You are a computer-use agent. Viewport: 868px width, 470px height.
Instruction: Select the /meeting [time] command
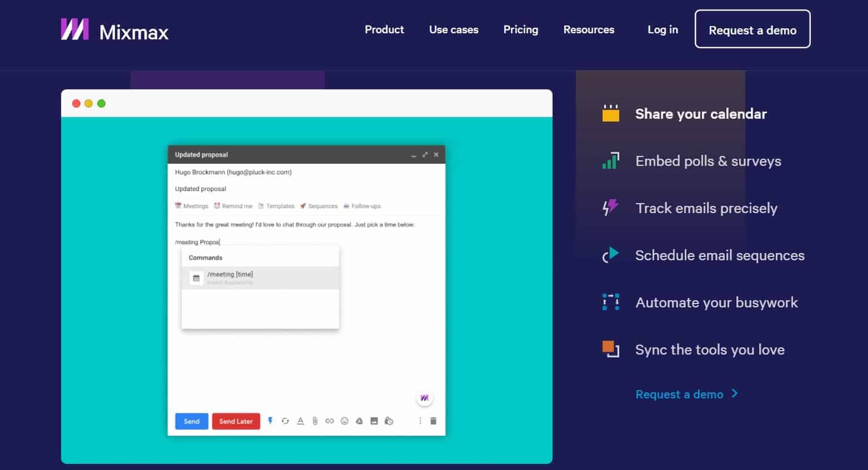(x=260, y=278)
